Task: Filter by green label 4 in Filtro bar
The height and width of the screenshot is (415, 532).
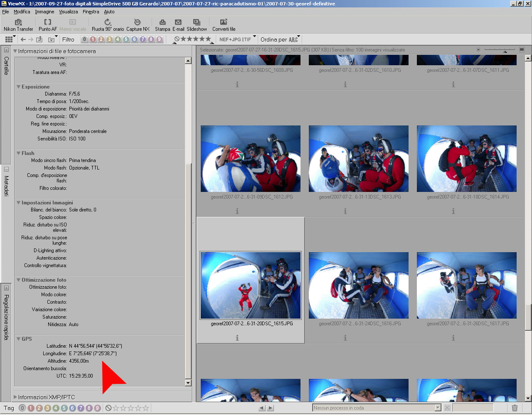Action: tap(118, 39)
